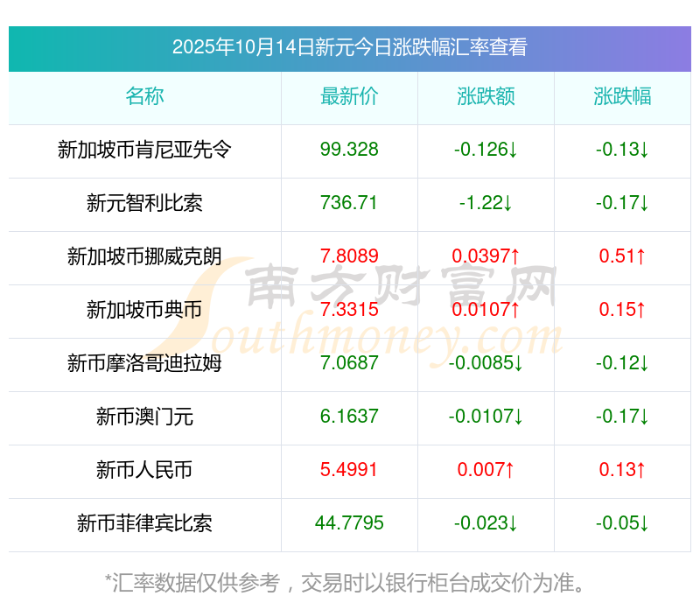Image resolution: width=700 pixels, height=610 pixels.
Task: Click the price 99.328
Action: coord(349,150)
